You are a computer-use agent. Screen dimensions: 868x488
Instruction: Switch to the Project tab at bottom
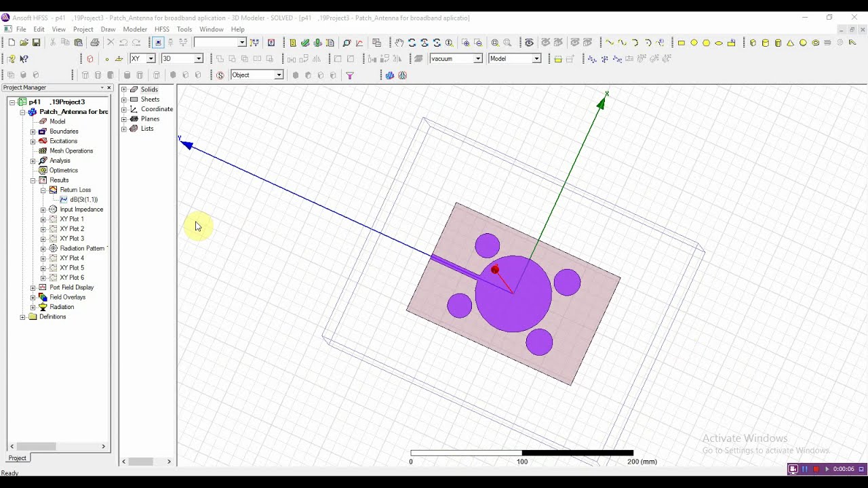(18, 458)
